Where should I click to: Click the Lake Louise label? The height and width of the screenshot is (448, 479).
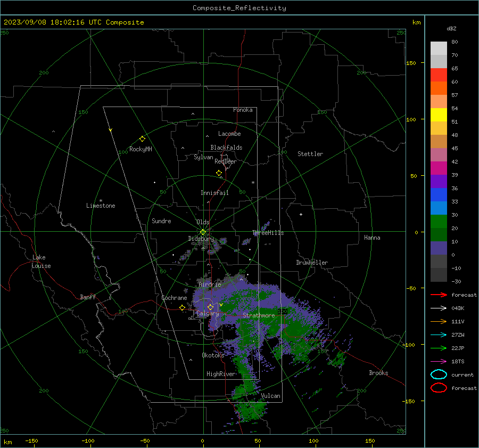pos(41,262)
